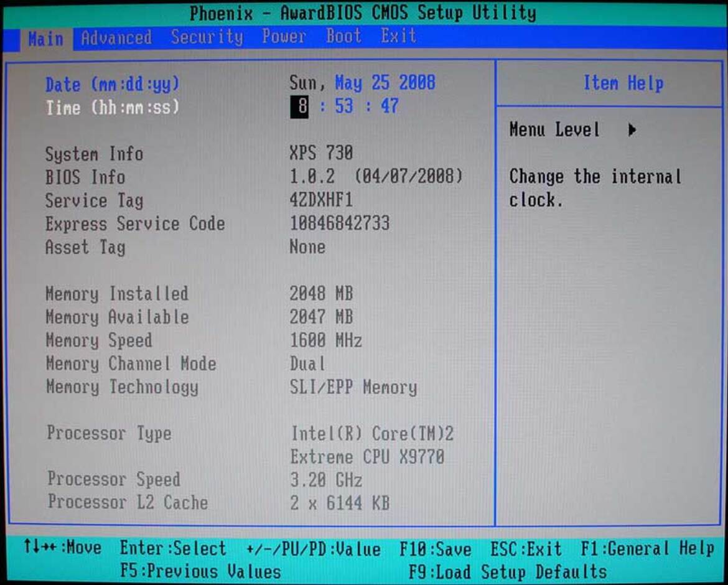Screen dimensions: 728x585
Task: Click the Move arrows hint
Action: coord(62,547)
